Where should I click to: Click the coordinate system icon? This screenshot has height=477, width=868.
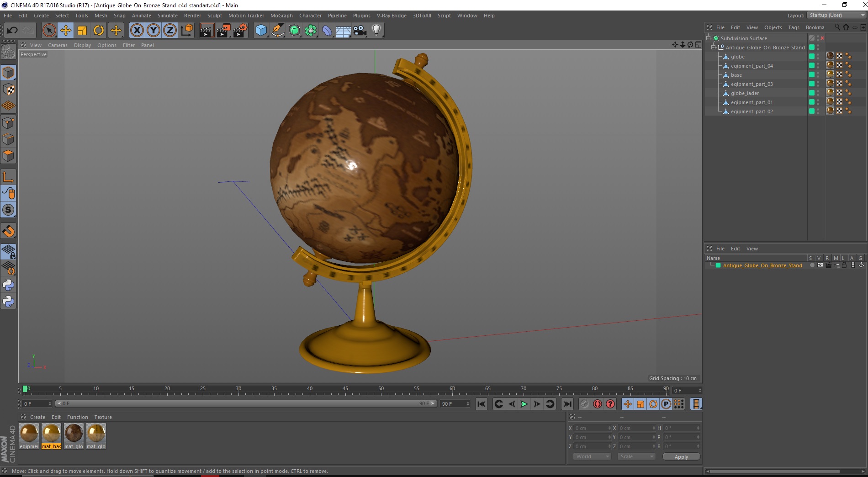(x=186, y=31)
